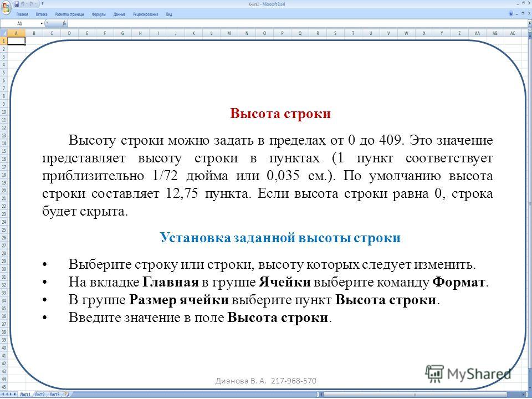Select row 30 header

(3, 269)
